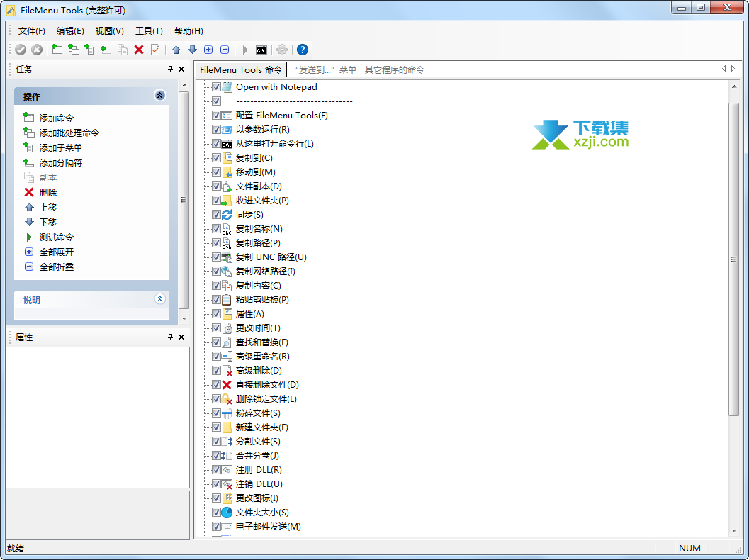This screenshot has width=749, height=560.
Task: Pin the 任务 panel with its pushpin
Action: (x=171, y=69)
